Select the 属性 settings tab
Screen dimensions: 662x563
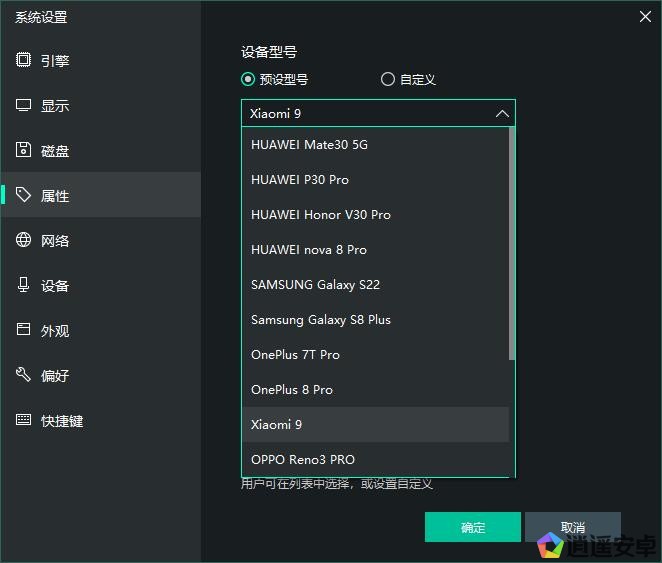point(100,195)
